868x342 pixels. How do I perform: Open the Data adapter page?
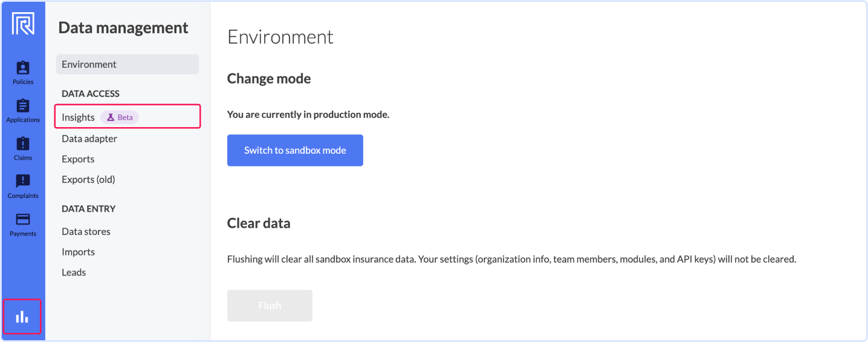pos(89,139)
